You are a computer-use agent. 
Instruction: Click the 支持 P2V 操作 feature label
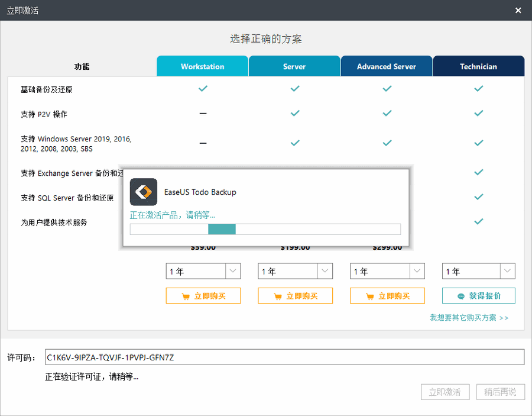point(44,114)
